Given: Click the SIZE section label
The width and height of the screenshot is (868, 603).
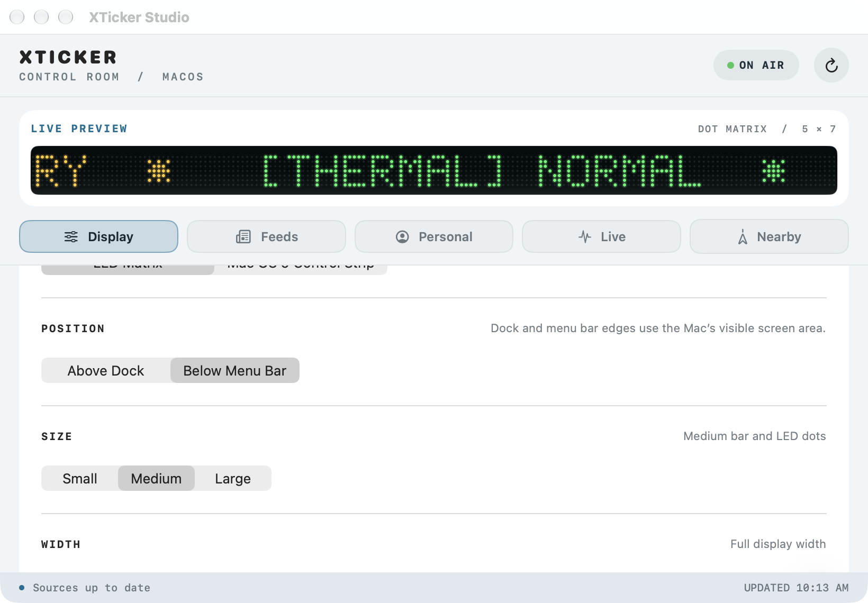Looking at the screenshot, I should coord(57,436).
